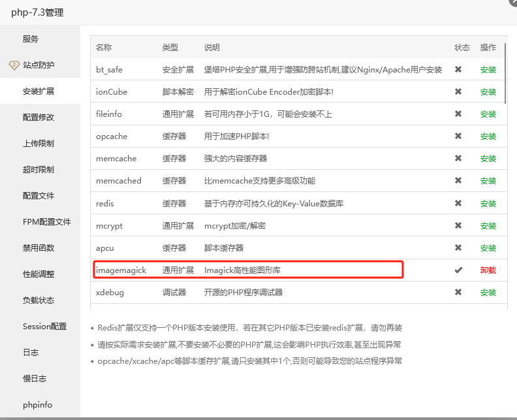Viewport: 517px width, 420px height.
Task: Install the memcache extension
Action: coord(488,159)
